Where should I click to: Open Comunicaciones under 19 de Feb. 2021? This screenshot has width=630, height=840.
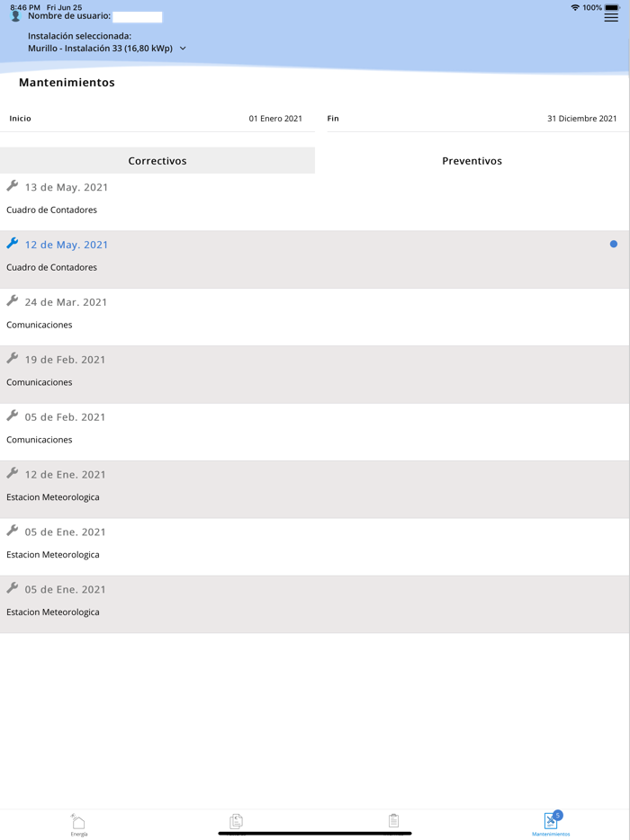(x=39, y=382)
